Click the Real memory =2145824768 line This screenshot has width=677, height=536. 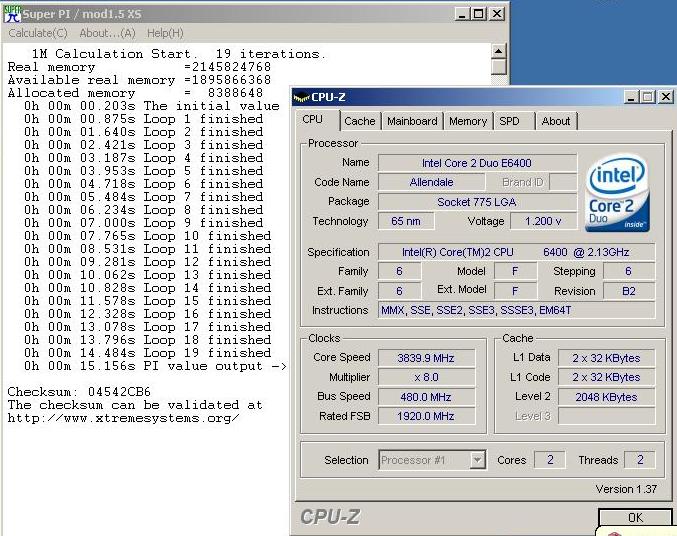139,67
